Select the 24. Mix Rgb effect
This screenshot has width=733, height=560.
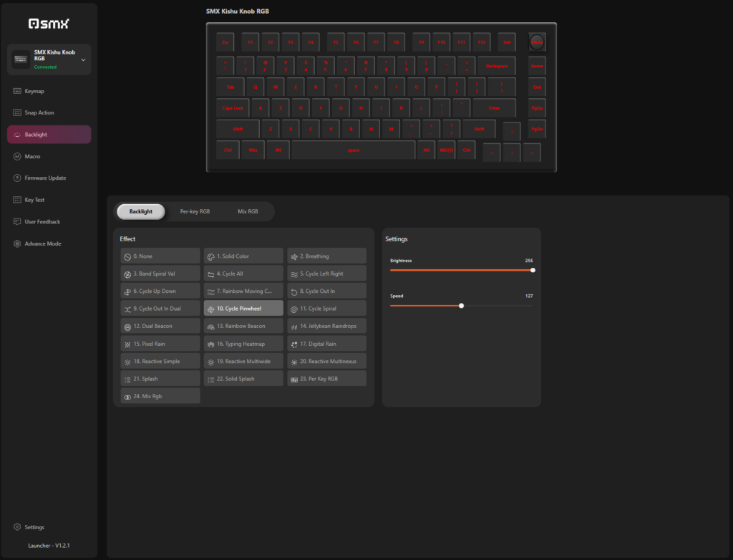160,396
